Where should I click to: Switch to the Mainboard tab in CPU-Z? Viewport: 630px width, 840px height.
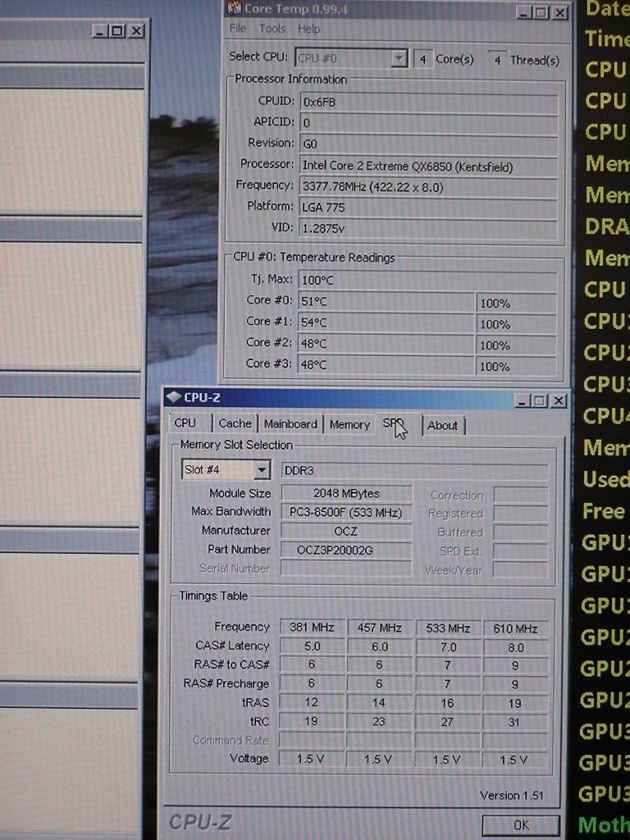click(x=290, y=424)
